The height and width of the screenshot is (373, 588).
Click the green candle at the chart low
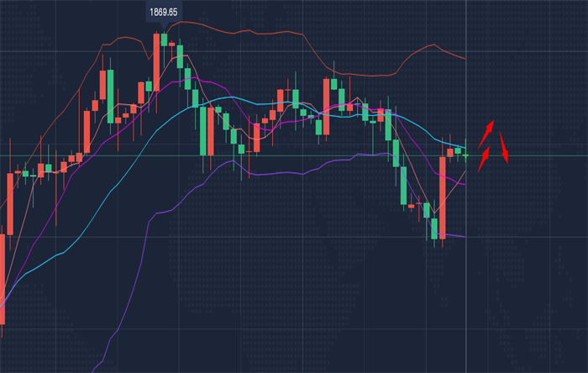[x=434, y=229]
